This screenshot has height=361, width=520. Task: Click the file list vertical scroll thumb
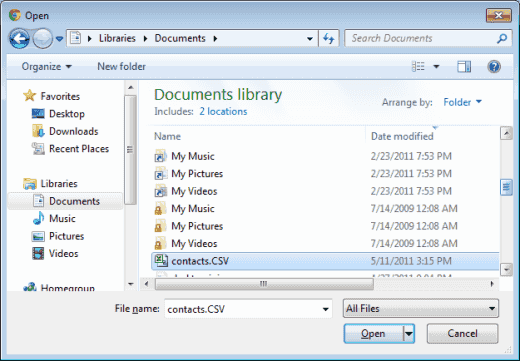506,187
